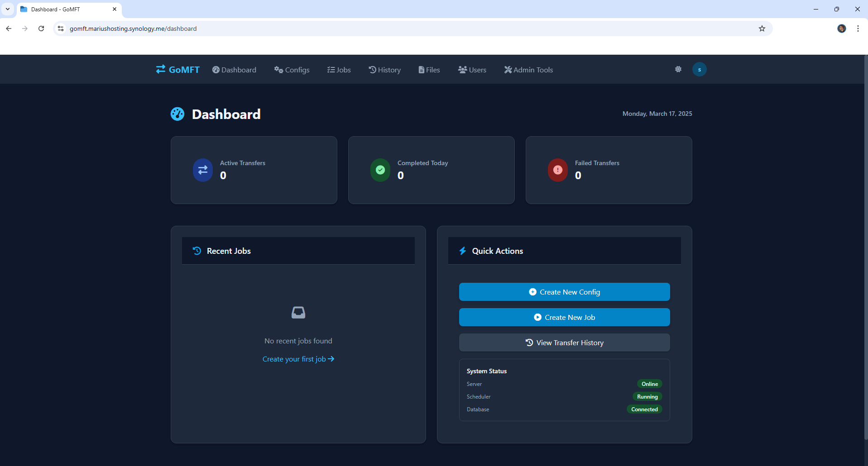Screen dimensions: 868x466
Task: Click the Dashboard gauge icon beside the heading
Action: [177, 114]
